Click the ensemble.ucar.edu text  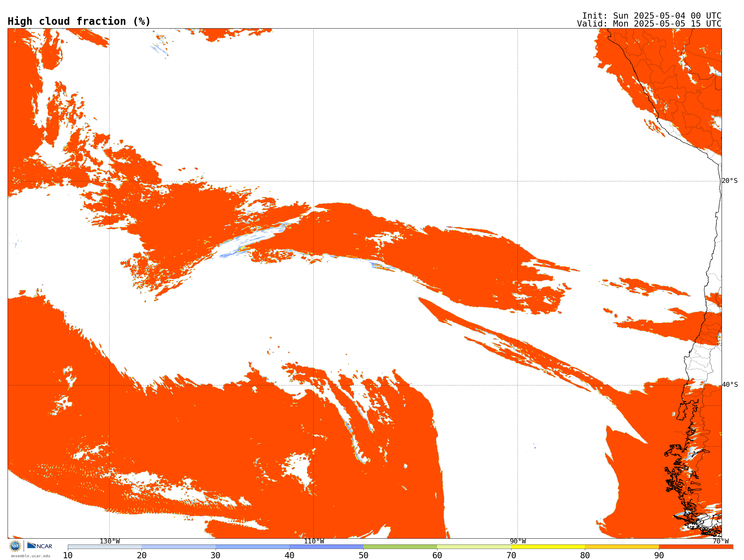pyautogui.click(x=31, y=556)
